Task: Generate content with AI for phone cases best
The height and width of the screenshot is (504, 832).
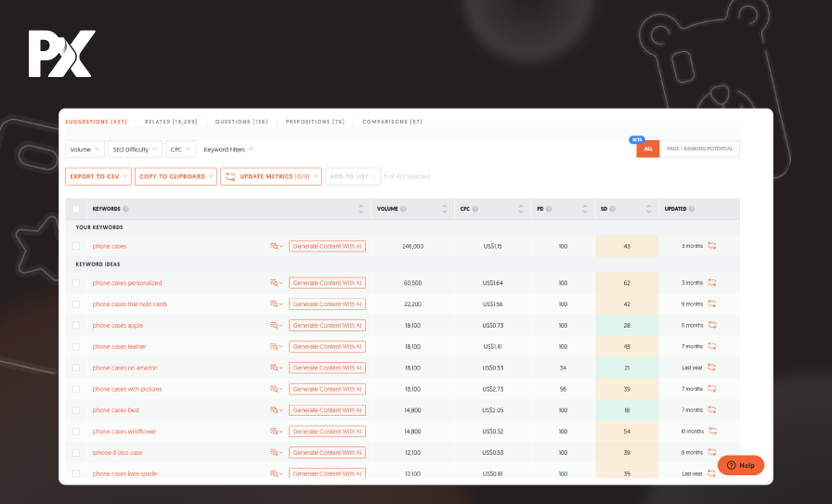Action: click(x=327, y=410)
